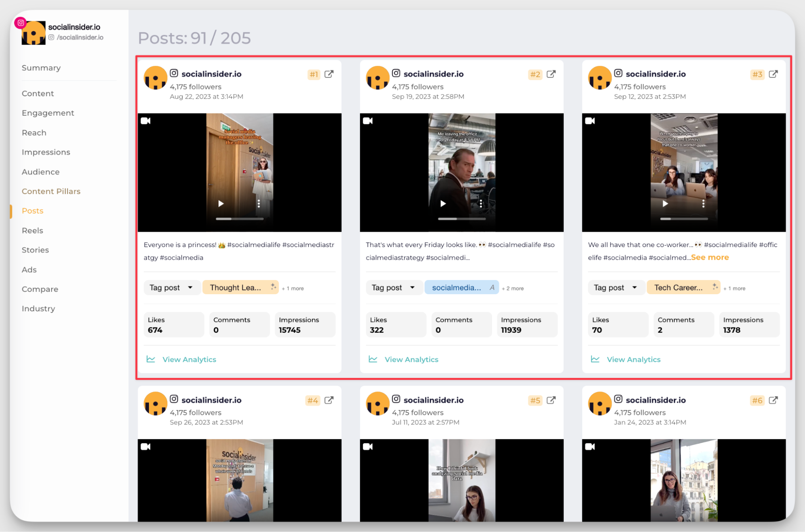Expand caption with See more on post #3

tap(710, 258)
